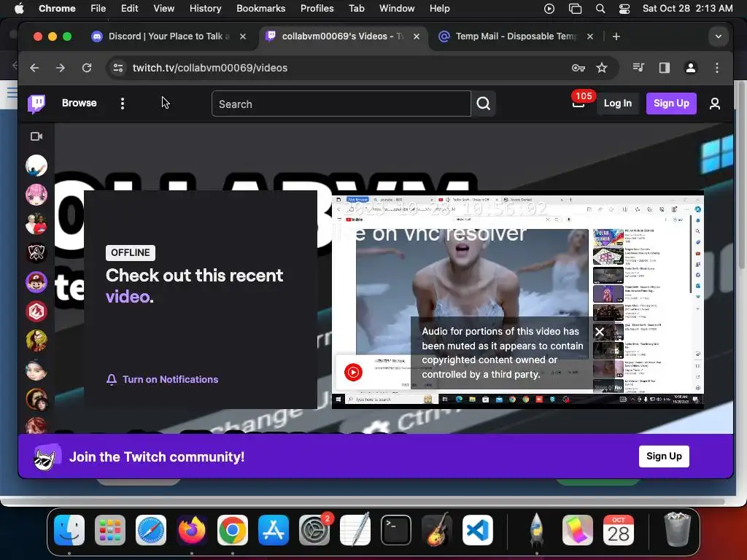
Task: Click the Twitch search magnifier button
Action: [484, 104]
